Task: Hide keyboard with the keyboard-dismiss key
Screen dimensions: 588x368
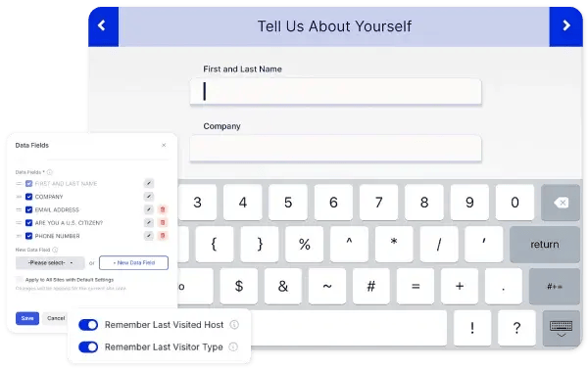Action: pos(561,328)
